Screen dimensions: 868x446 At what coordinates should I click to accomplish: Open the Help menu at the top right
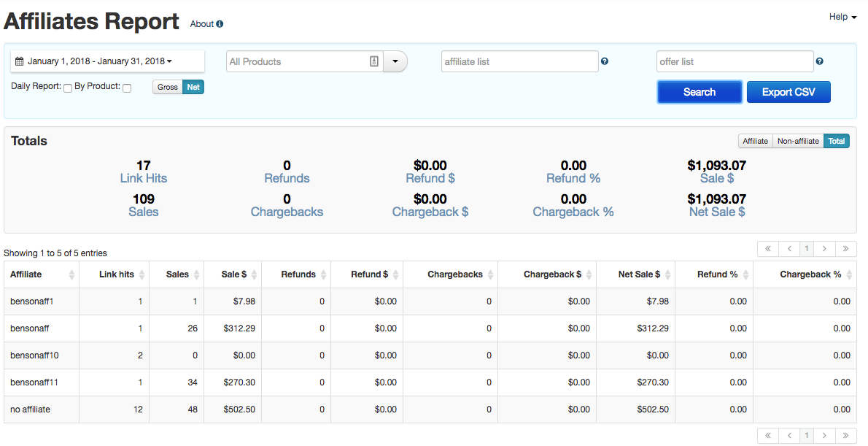(842, 16)
